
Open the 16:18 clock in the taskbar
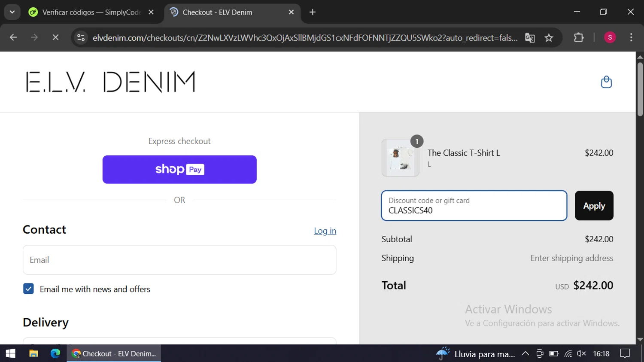[x=601, y=354]
